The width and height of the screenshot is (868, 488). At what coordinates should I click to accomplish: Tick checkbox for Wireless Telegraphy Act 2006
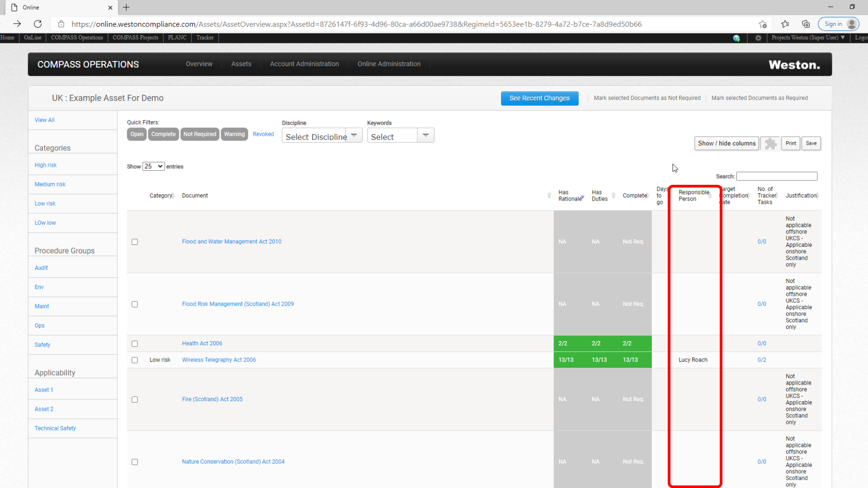(135, 360)
